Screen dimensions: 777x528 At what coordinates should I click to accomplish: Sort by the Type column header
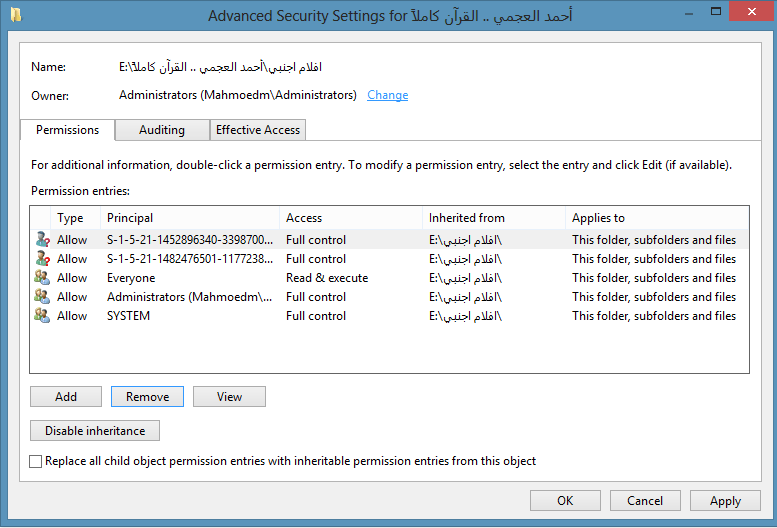pyautogui.click(x=75, y=218)
